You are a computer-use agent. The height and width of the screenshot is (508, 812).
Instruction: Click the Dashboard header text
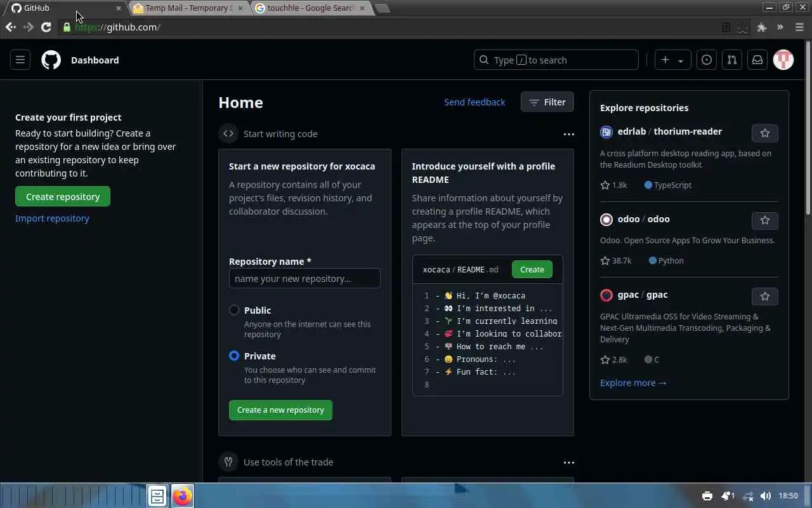(x=95, y=60)
